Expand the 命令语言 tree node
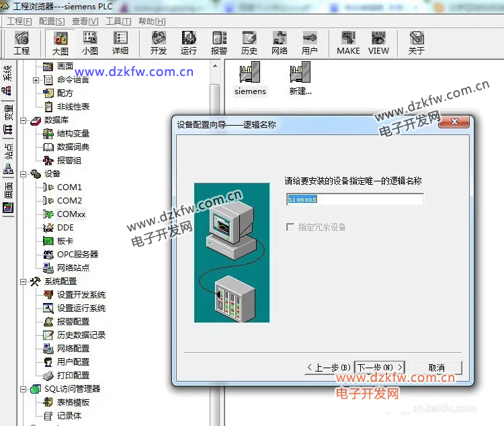The width and height of the screenshot is (504, 426). coord(36,80)
